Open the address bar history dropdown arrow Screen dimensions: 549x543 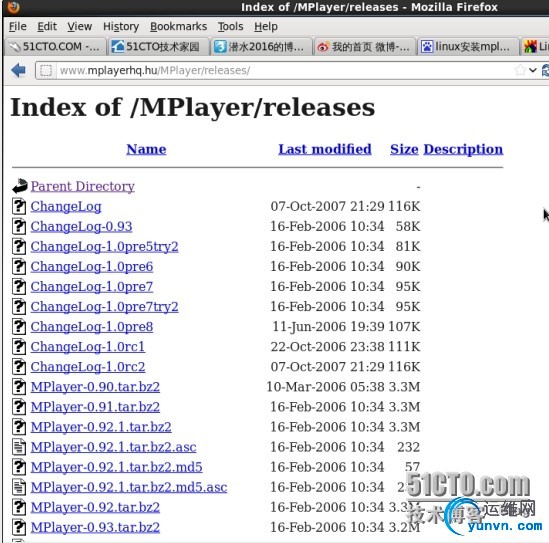[533, 70]
